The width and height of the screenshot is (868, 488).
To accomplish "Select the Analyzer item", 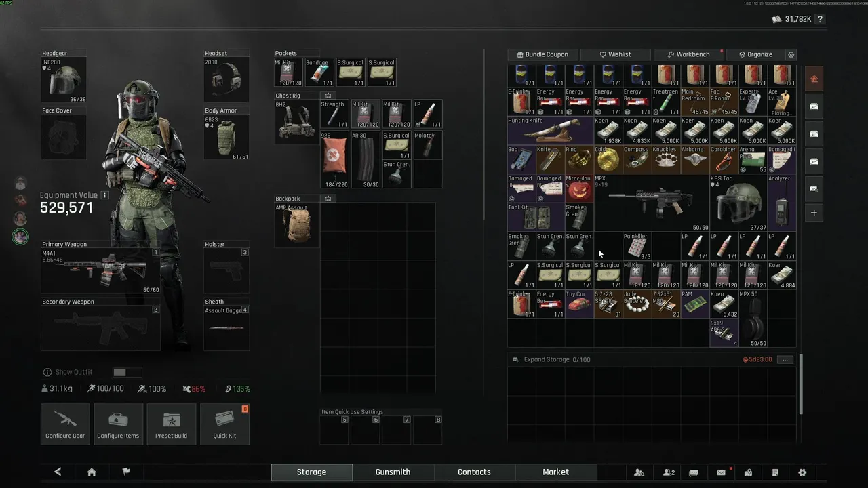I will tap(781, 203).
